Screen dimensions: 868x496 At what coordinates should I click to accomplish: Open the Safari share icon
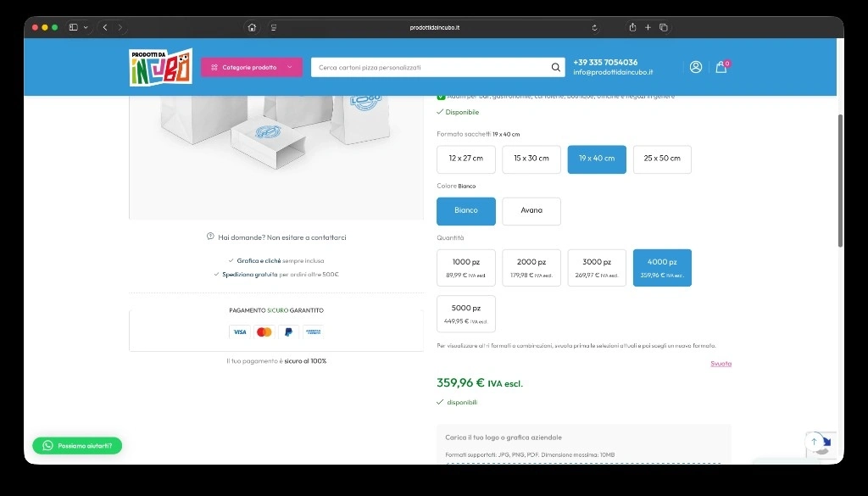(632, 27)
